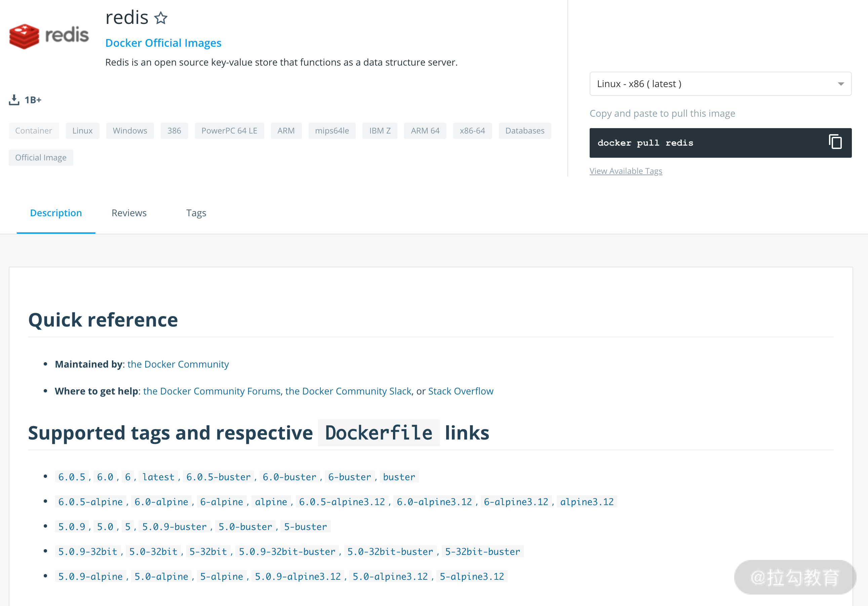Open the 5-32bit-buster tag link

click(x=482, y=552)
